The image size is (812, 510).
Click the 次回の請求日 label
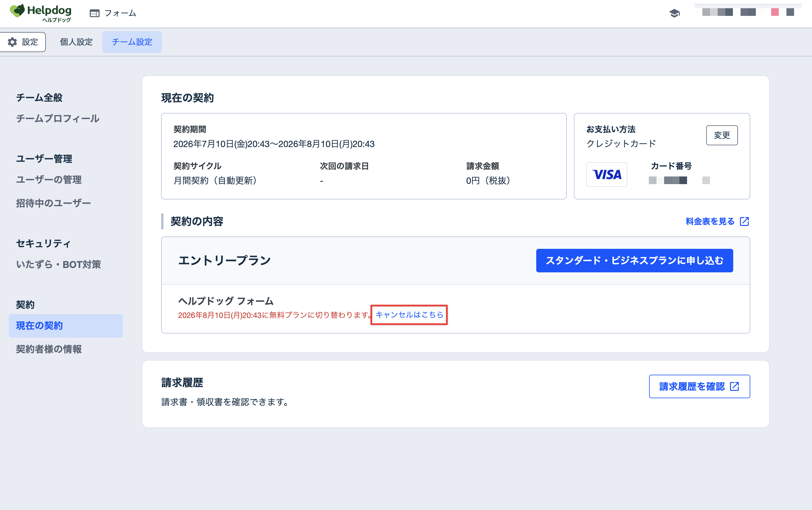tap(344, 166)
